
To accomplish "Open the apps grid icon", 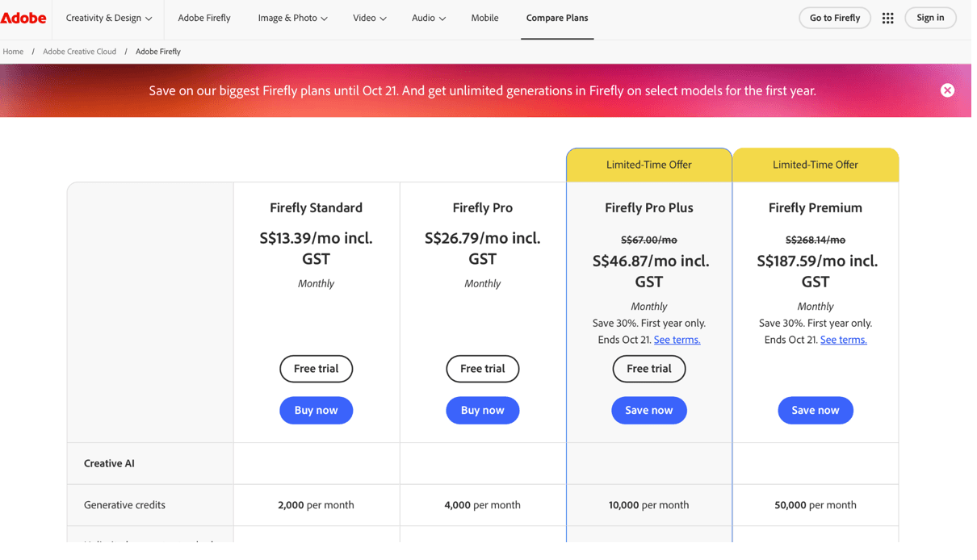I will click(x=887, y=18).
